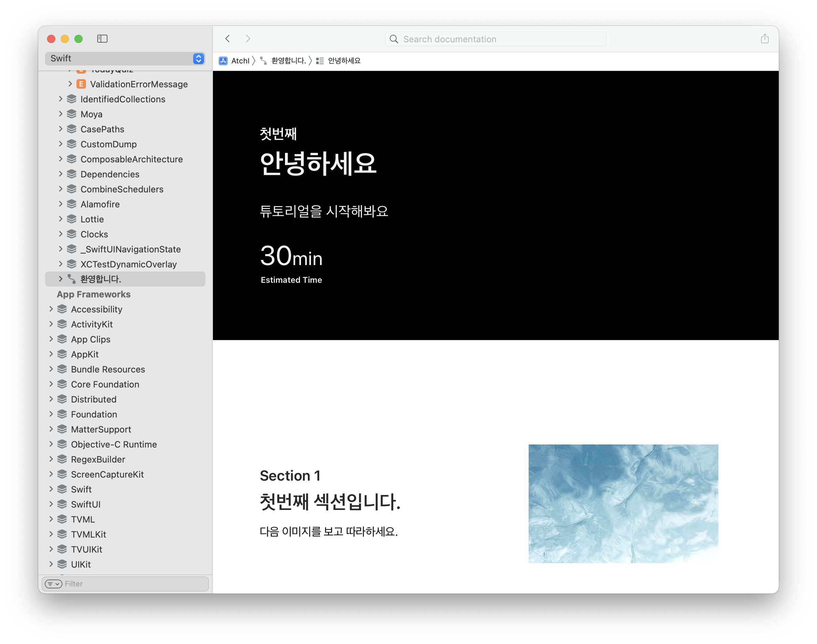Click the magnifier icon in search bar
Image resolution: width=817 pixels, height=644 pixels.
tap(394, 39)
